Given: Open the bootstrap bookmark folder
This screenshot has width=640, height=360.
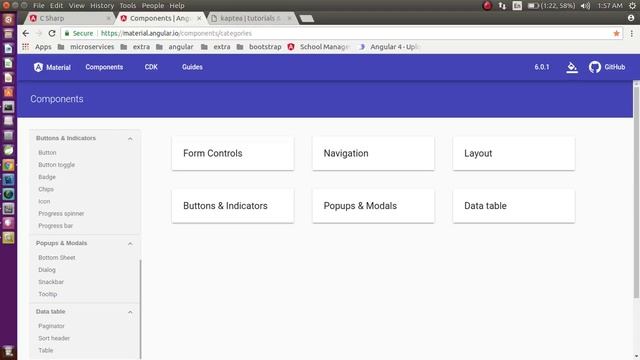Looking at the screenshot, I should pyautogui.click(x=259, y=47).
